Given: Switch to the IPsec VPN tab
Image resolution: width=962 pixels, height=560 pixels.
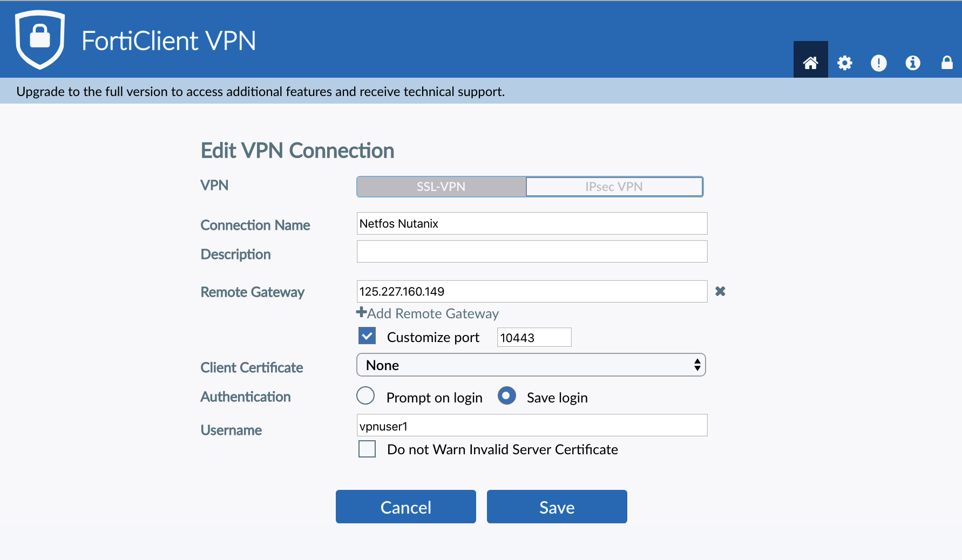Looking at the screenshot, I should [614, 187].
